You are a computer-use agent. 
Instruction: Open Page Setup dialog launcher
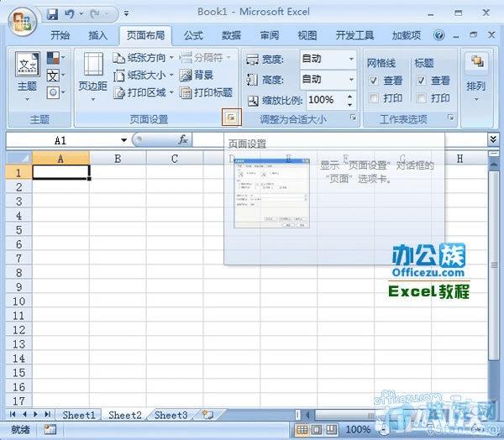pyautogui.click(x=232, y=118)
